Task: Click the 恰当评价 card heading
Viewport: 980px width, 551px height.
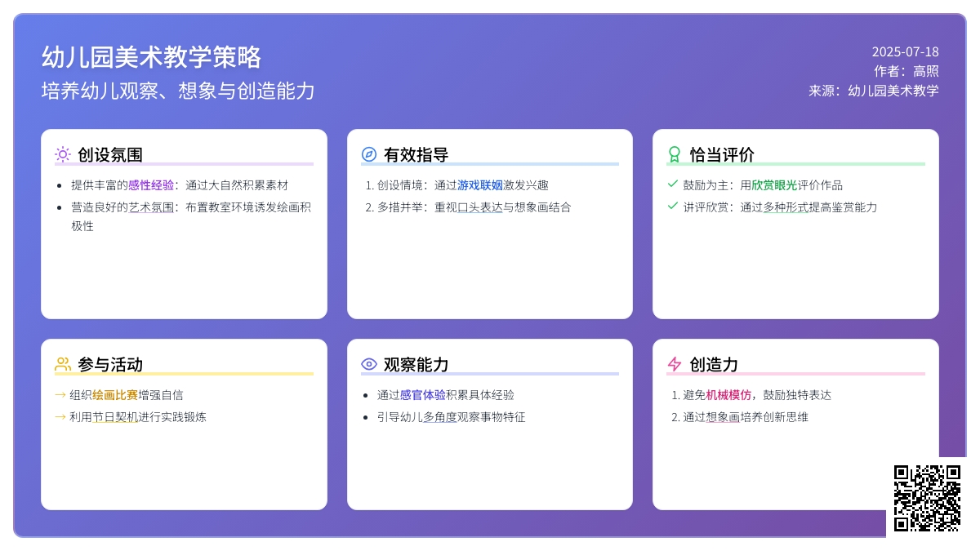Action: tap(722, 154)
